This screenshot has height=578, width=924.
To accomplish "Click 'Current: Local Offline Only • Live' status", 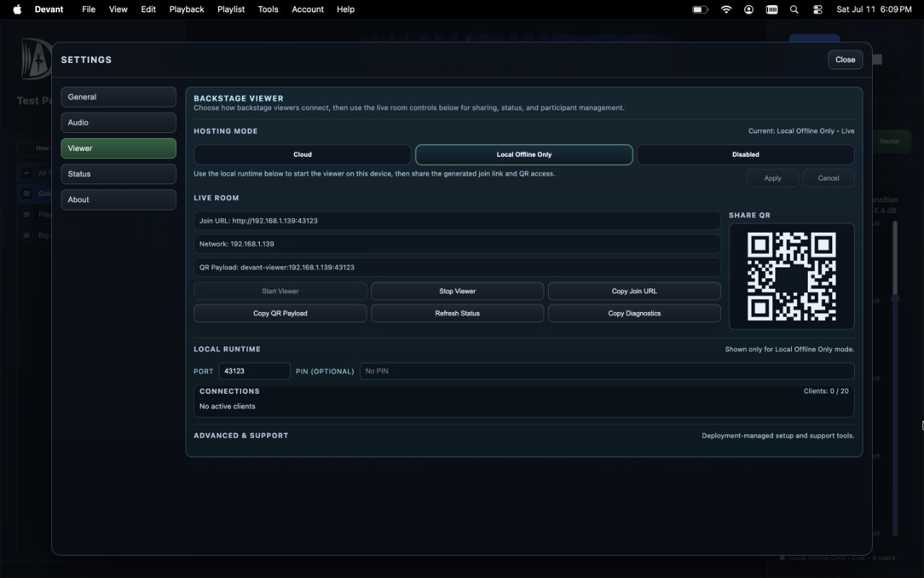I will click(801, 131).
